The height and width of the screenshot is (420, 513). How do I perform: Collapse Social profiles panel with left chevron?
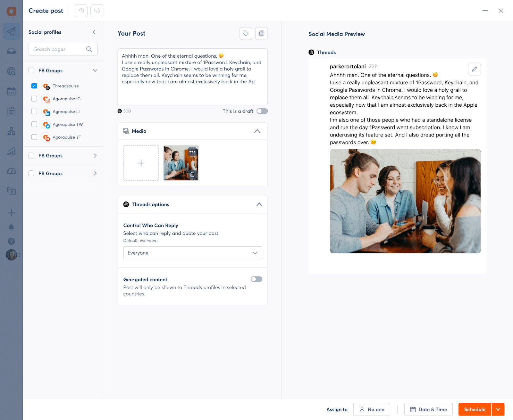click(x=94, y=32)
